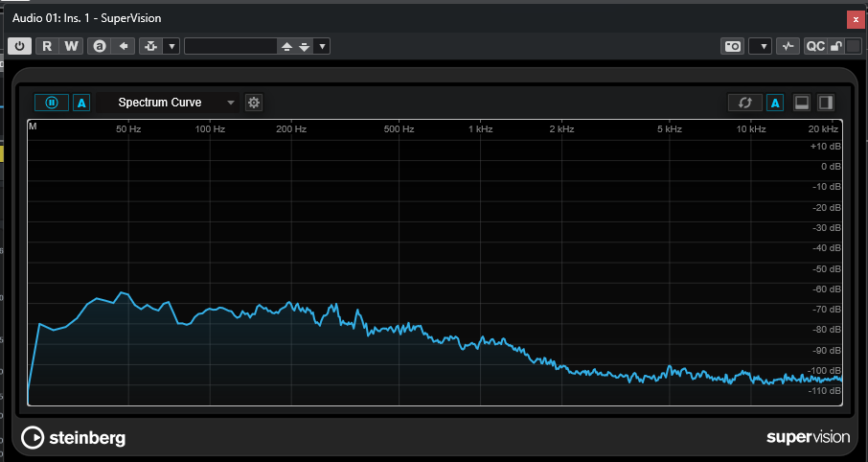
Task: Click the empty preset name field
Action: [231, 46]
